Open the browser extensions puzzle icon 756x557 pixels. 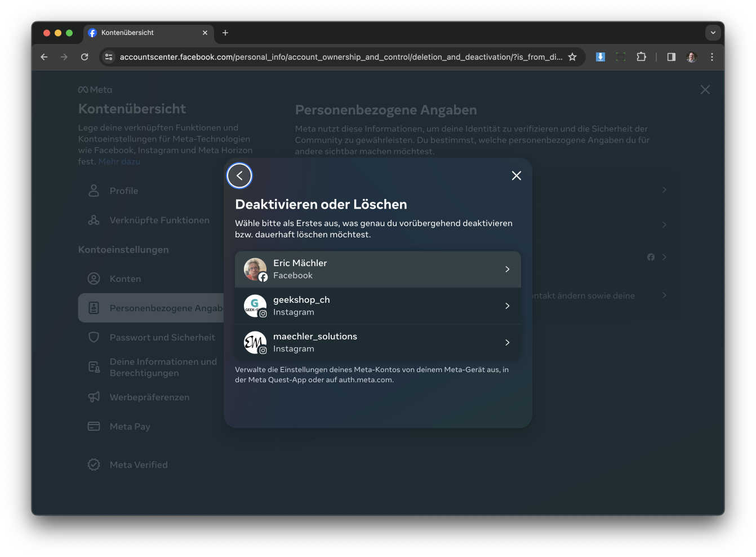[x=641, y=57]
